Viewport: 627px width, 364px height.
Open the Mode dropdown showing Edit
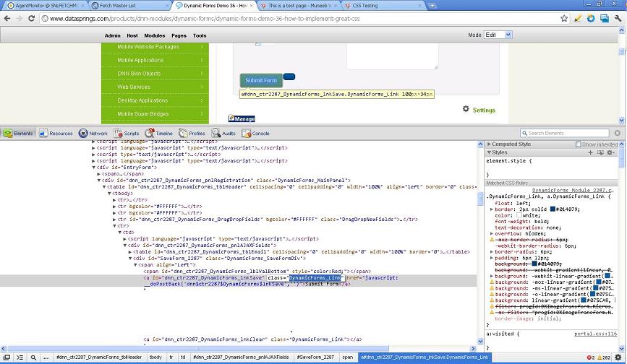[498, 35]
